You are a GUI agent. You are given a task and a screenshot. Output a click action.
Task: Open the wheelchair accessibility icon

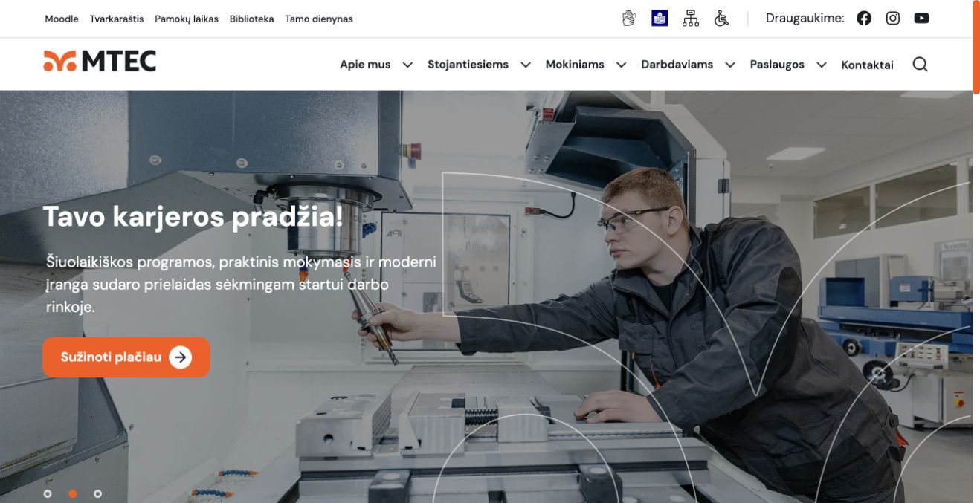(721, 19)
